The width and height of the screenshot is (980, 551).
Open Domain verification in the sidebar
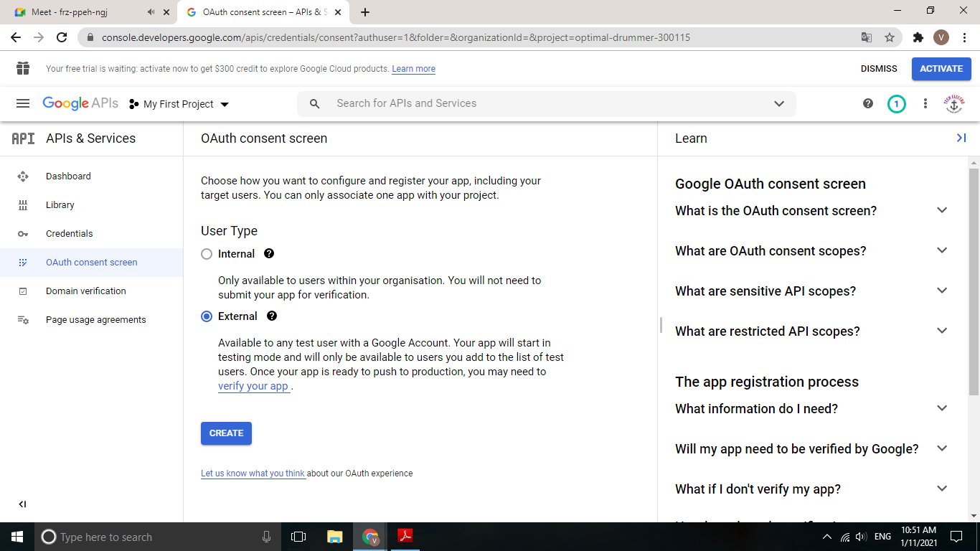[91, 291]
